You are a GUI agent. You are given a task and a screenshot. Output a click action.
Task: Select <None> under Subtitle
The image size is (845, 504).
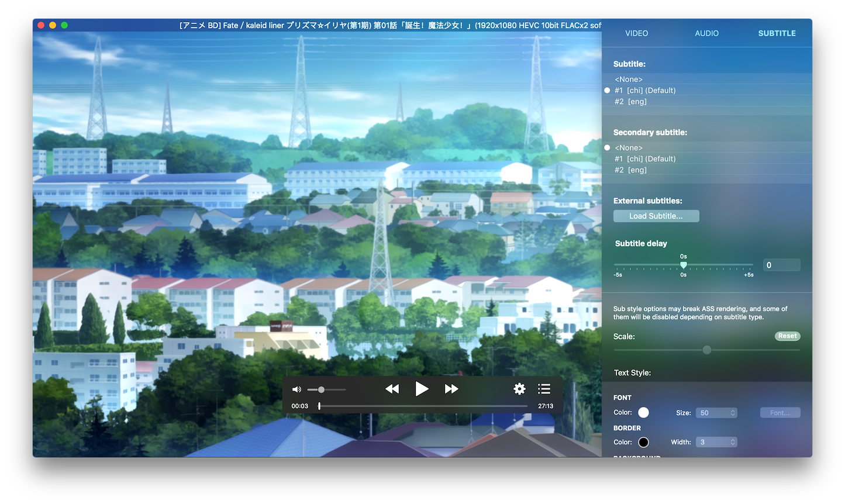(x=707, y=80)
